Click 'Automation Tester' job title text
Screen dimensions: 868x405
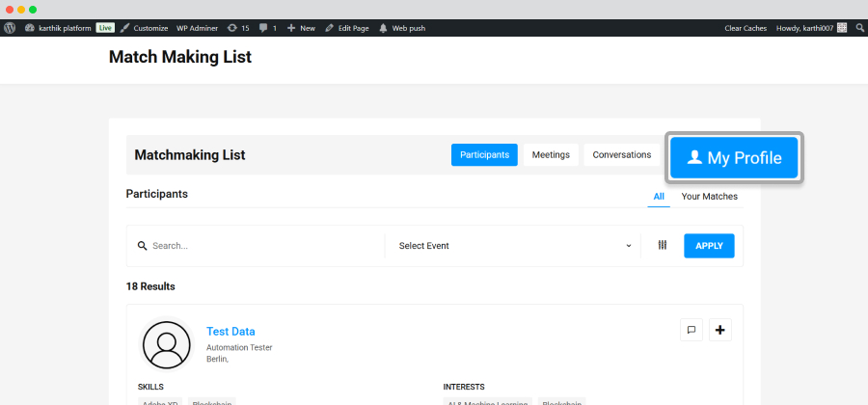coord(239,347)
